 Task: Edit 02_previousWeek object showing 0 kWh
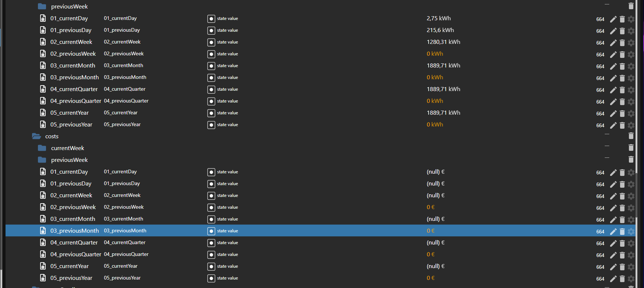tap(613, 55)
